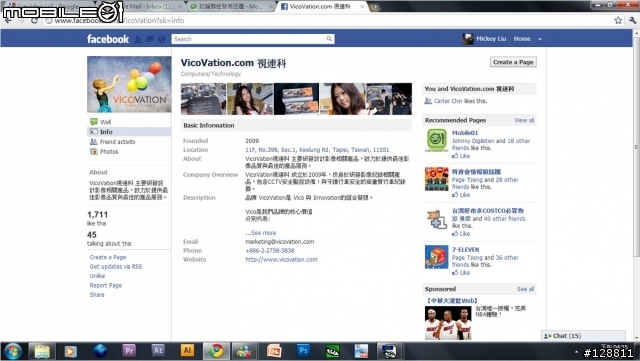Click the Create a Page button

pyautogui.click(x=513, y=62)
